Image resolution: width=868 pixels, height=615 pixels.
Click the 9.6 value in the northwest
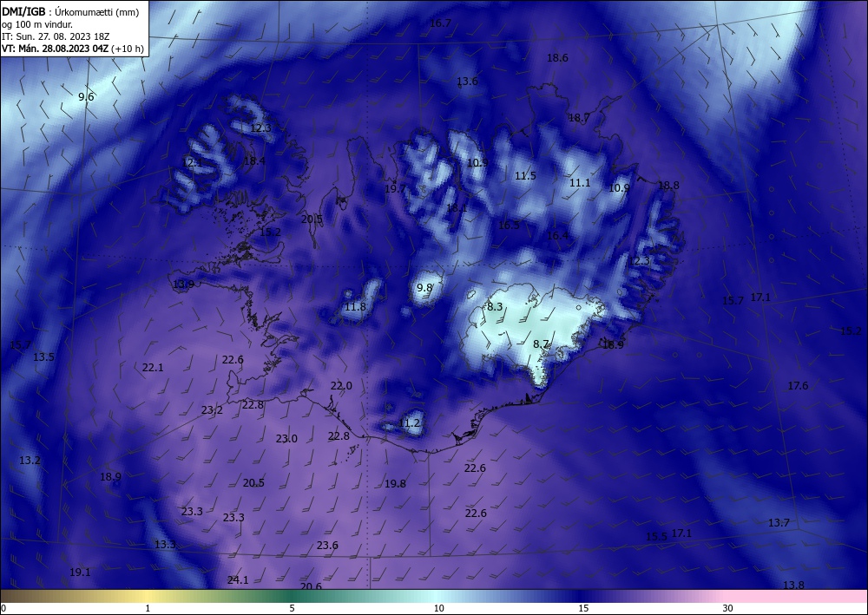(86, 97)
